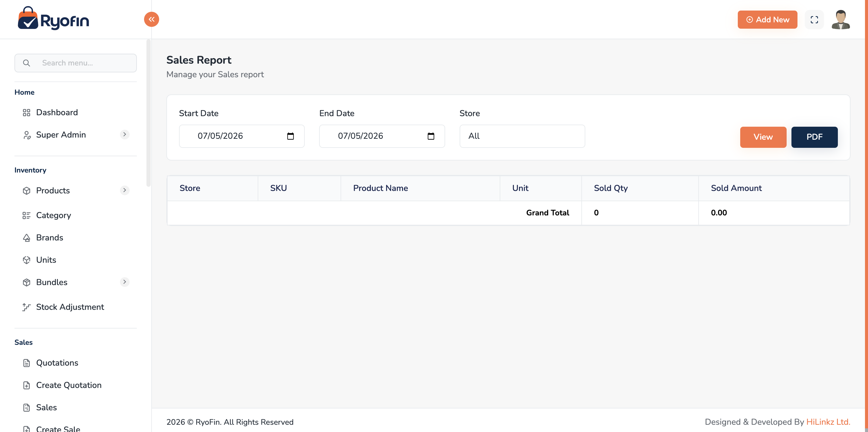
Task: Click the Super Admin user icon
Action: click(x=27, y=135)
